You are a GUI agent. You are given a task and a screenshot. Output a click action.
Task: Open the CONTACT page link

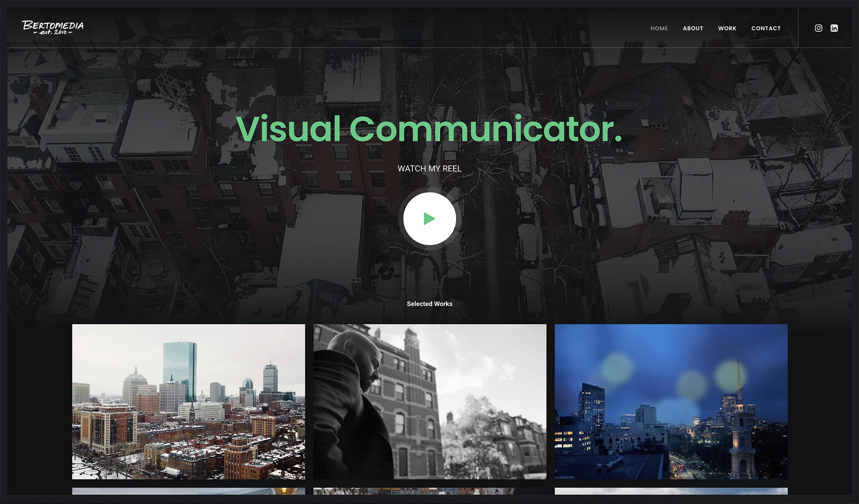765,28
